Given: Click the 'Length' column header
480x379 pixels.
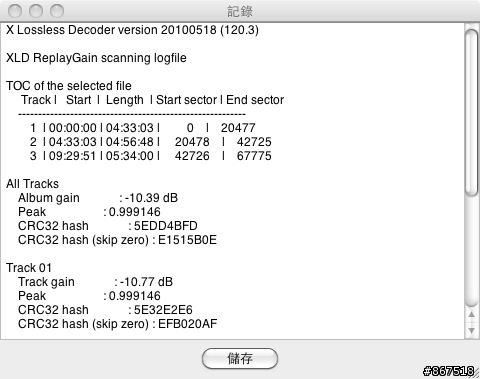Looking at the screenshot, I should [125, 100].
